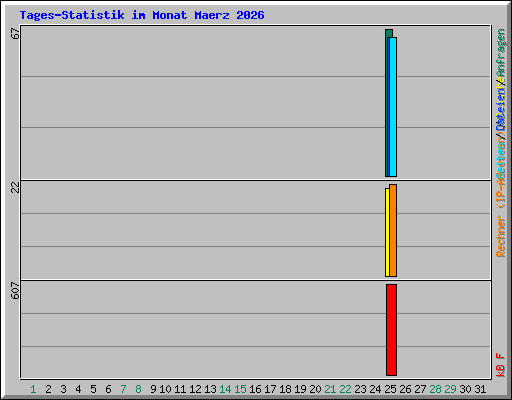Click green day label 15 on x-axis

240,389
